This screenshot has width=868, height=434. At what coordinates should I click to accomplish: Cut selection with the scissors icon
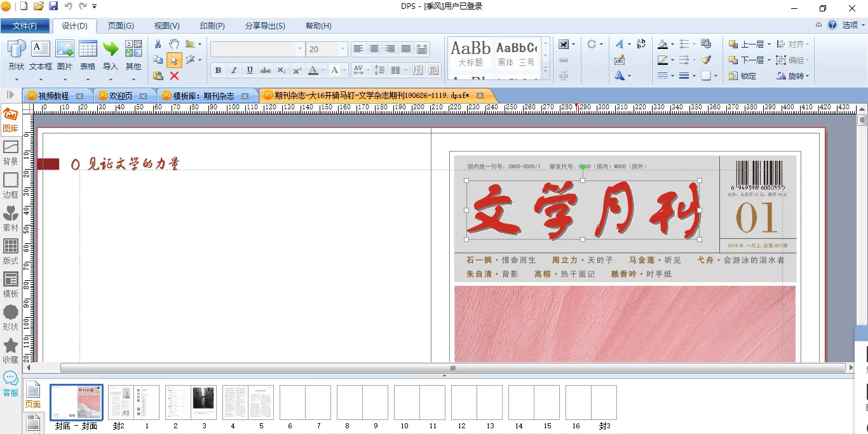[x=158, y=44]
